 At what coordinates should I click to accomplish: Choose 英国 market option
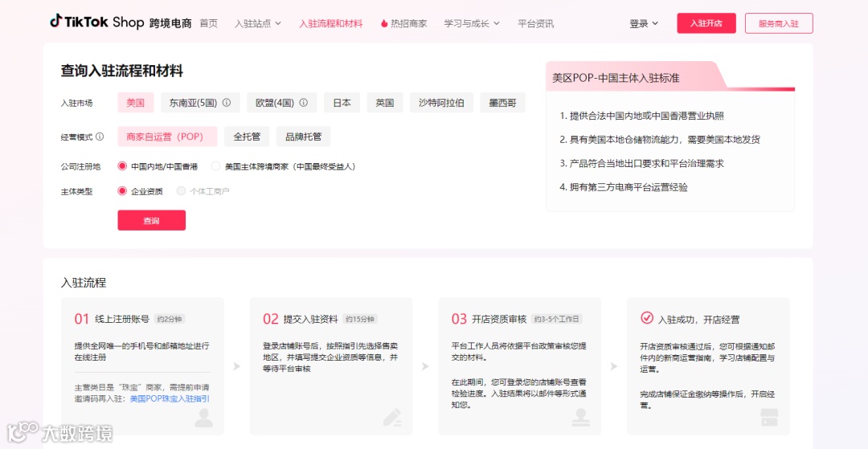coord(385,103)
